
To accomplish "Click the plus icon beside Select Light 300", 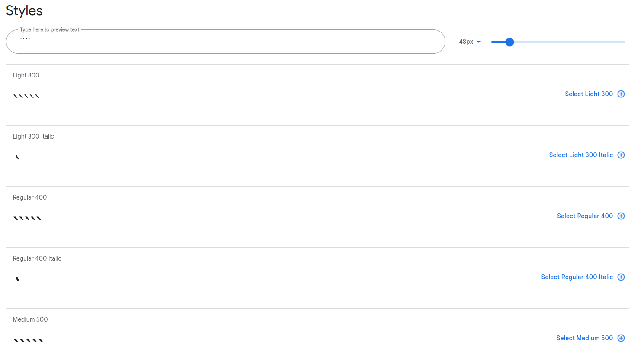I will coord(621,94).
